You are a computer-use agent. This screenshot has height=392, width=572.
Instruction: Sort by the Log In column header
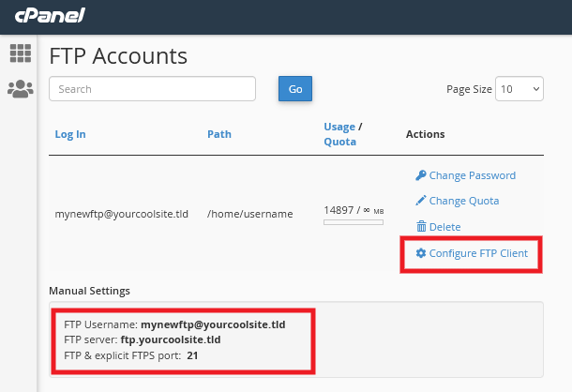pyautogui.click(x=70, y=134)
